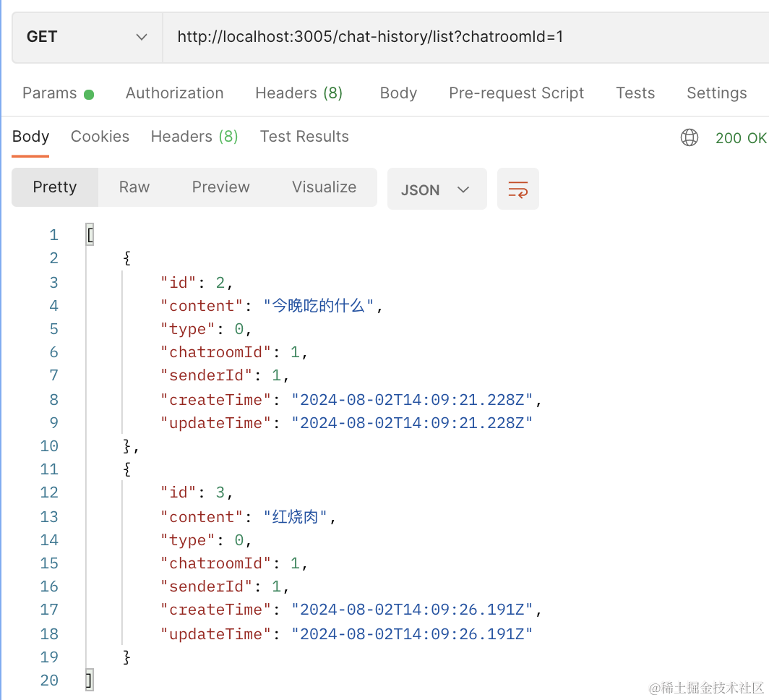Select the request Body tab
The width and height of the screenshot is (769, 700).
398,93
